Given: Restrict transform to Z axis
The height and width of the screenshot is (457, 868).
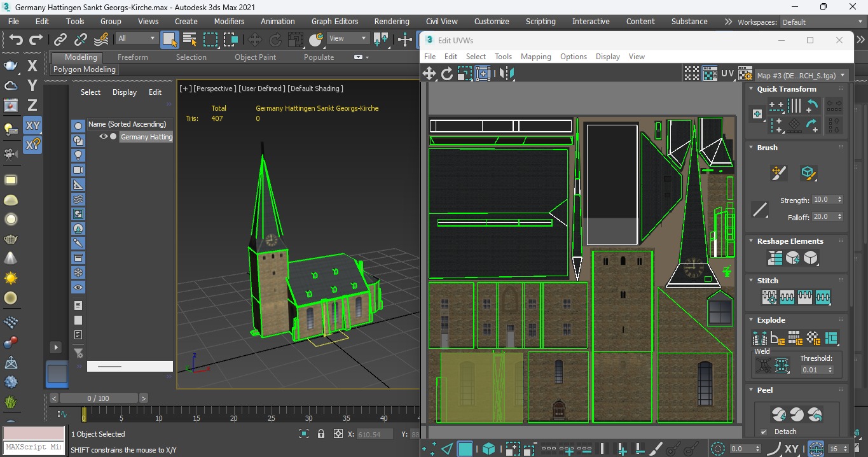Looking at the screenshot, I should (x=32, y=105).
